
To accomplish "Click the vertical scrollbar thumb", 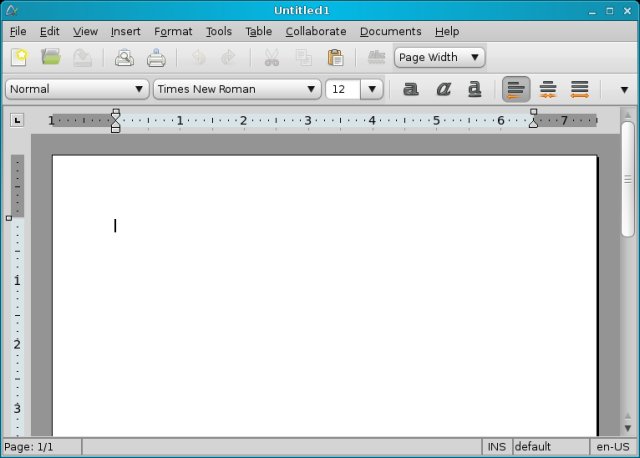I will tap(628, 179).
